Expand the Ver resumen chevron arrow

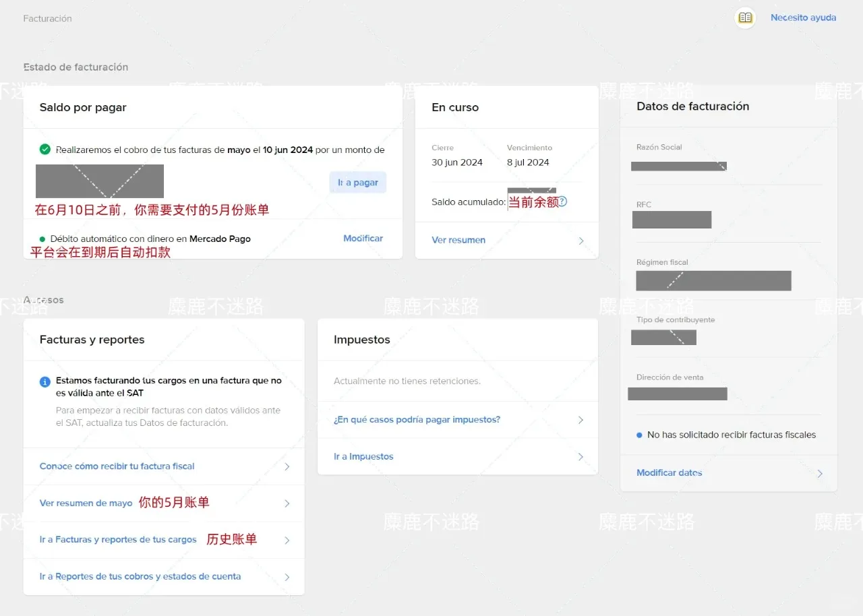tap(581, 241)
